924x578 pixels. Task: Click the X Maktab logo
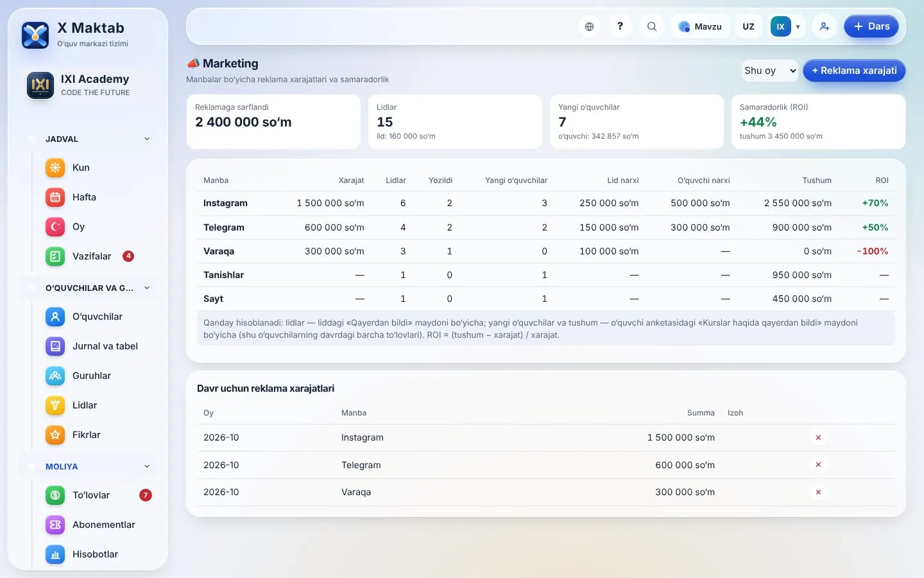click(35, 35)
